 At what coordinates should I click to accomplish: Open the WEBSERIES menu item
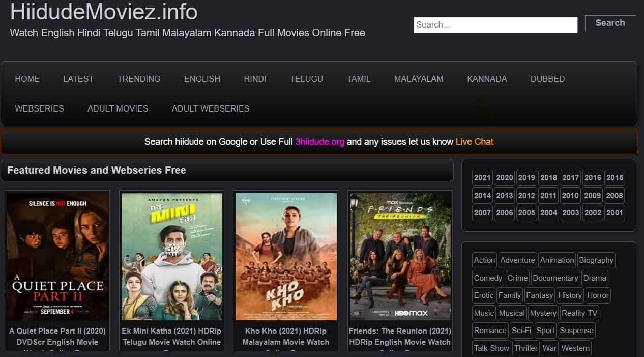point(39,108)
